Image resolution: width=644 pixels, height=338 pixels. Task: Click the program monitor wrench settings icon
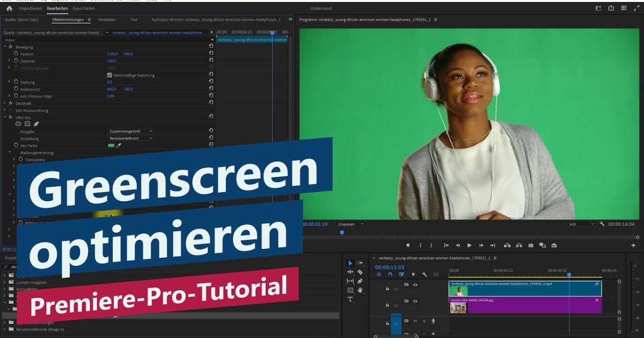(x=602, y=224)
